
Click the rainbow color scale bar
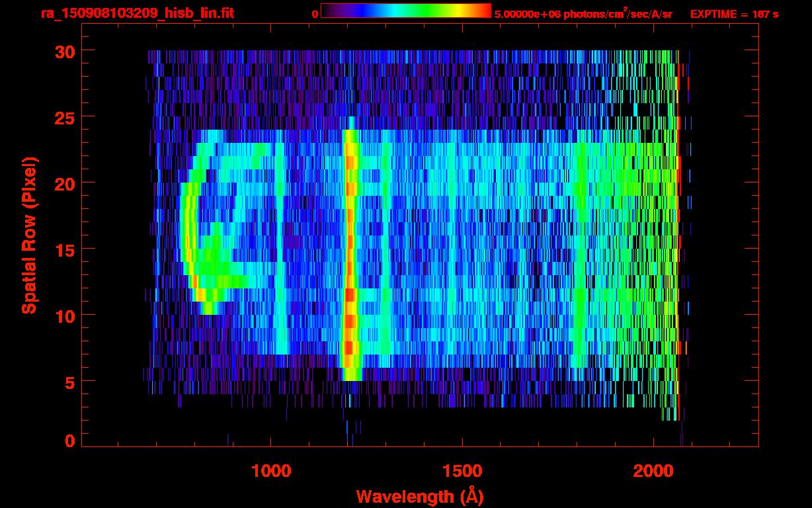click(406, 11)
